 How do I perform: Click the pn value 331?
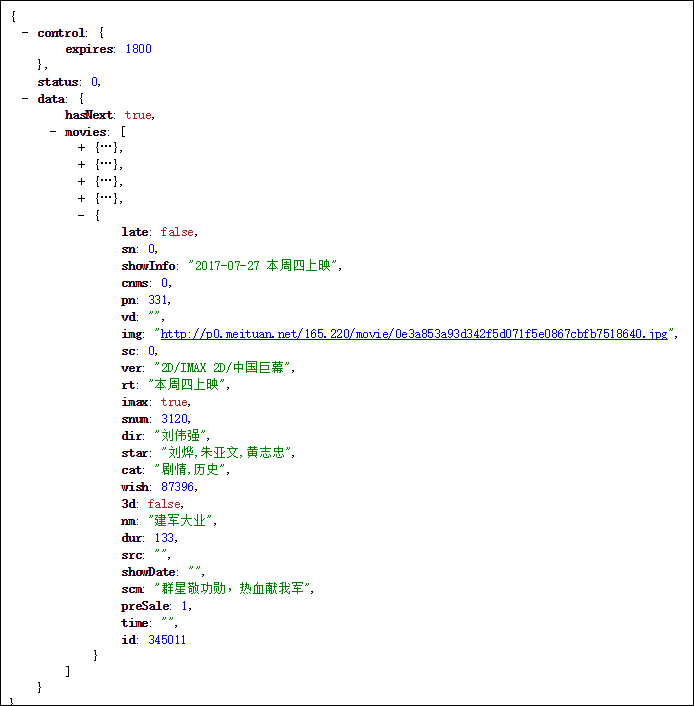(158, 300)
